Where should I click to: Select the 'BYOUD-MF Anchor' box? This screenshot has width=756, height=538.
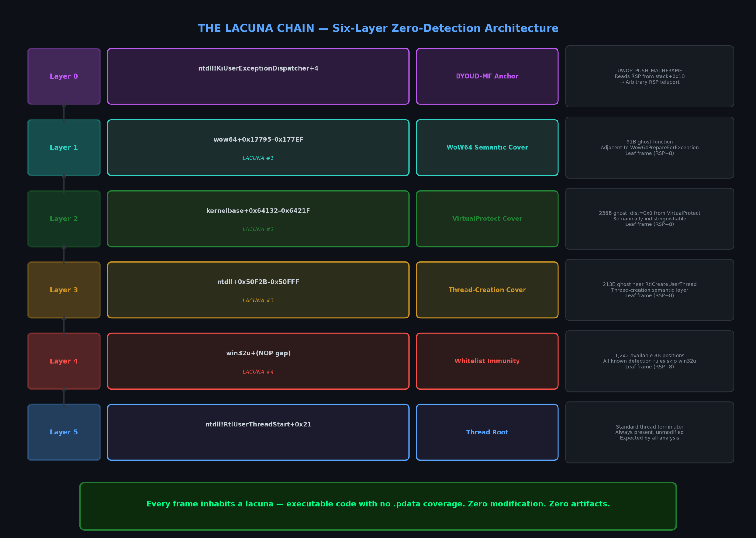tap(487, 76)
